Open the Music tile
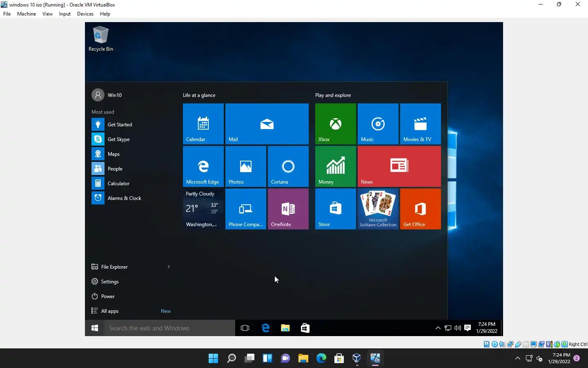588x368 pixels. pyautogui.click(x=378, y=124)
